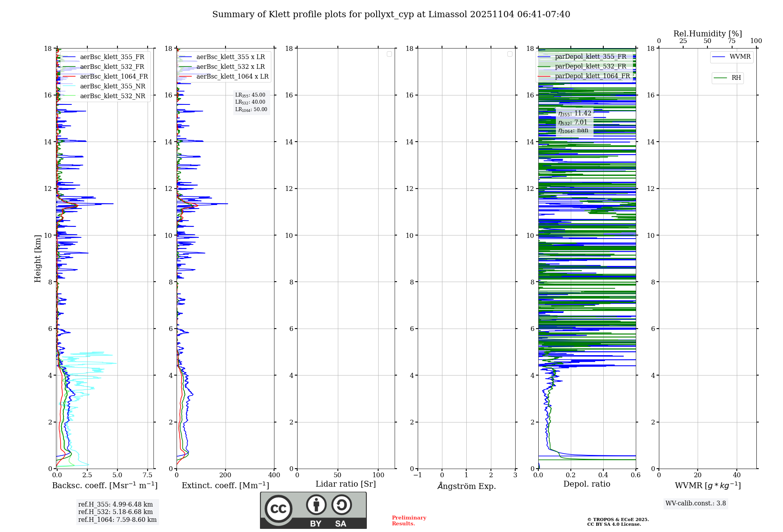Click the blue line swatch for WVMR legend
The height and width of the screenshot is (532, 783).
719,57
